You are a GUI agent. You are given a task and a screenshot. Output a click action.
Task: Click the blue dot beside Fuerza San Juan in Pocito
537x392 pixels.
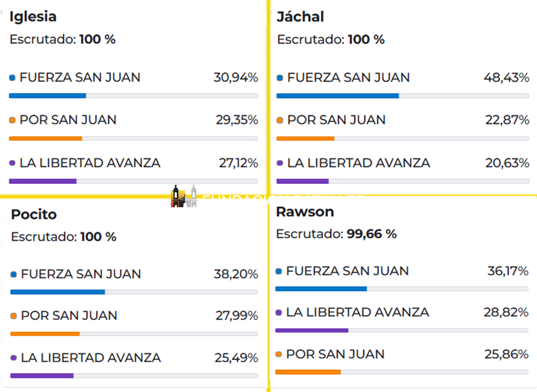[x=14, y=274]
